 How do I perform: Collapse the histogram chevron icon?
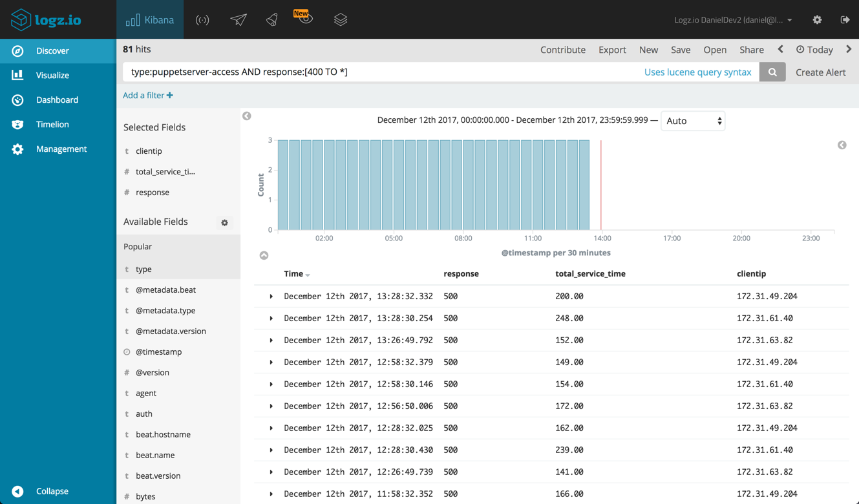tap(264, 256)
